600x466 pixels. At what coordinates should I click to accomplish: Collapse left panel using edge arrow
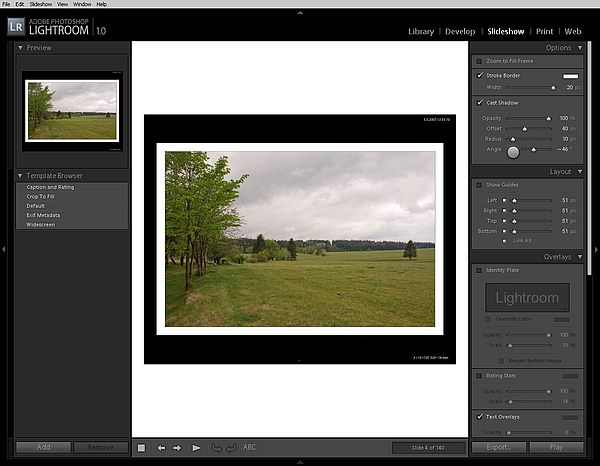coord(4,250)
